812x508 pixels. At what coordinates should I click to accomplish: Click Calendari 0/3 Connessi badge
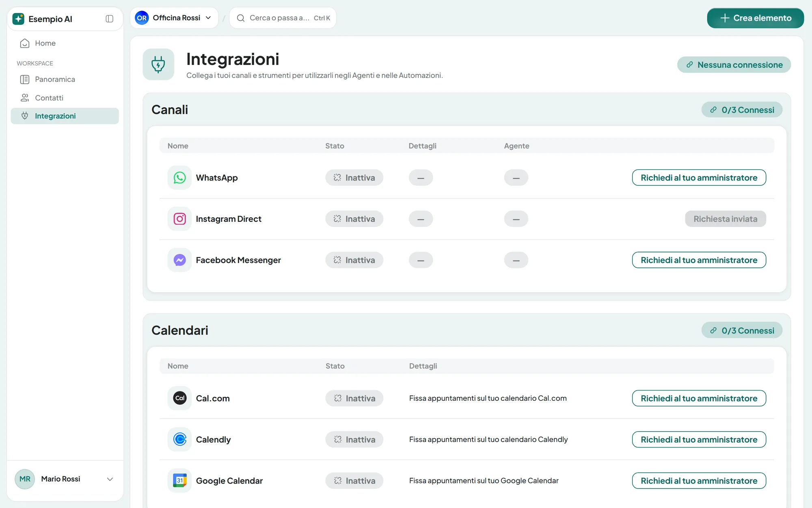(742, 330)
